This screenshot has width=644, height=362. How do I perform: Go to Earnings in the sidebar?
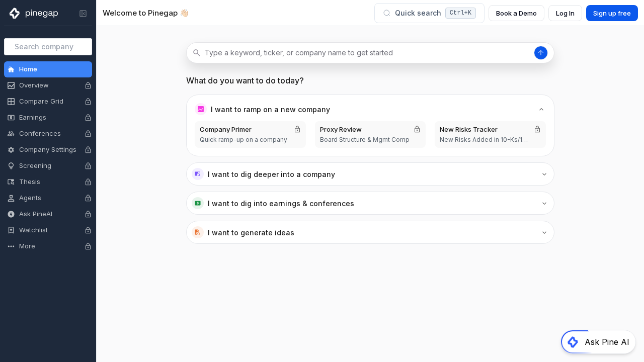(33, 118)
